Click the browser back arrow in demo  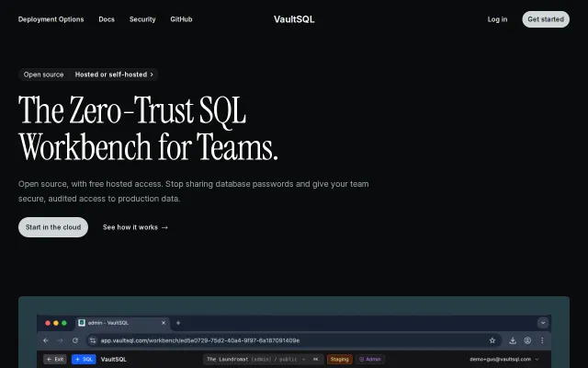click(x=46, y=340)
